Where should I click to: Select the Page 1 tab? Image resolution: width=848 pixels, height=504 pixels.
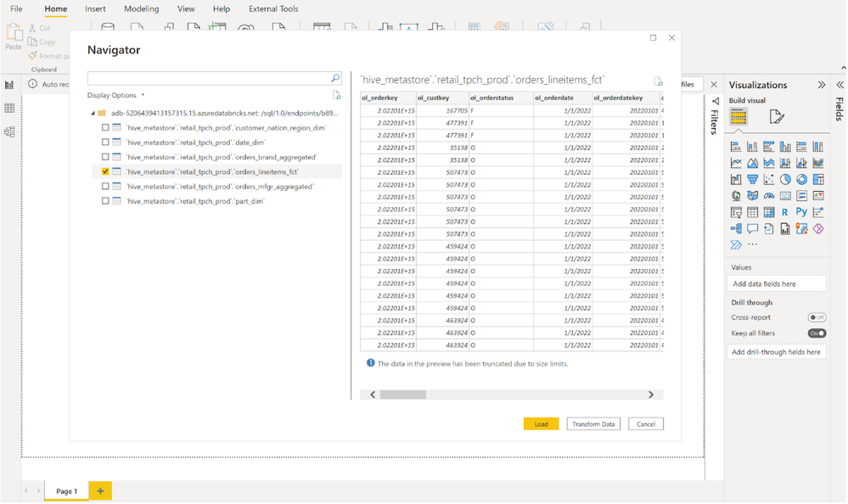tap(66, 491)
